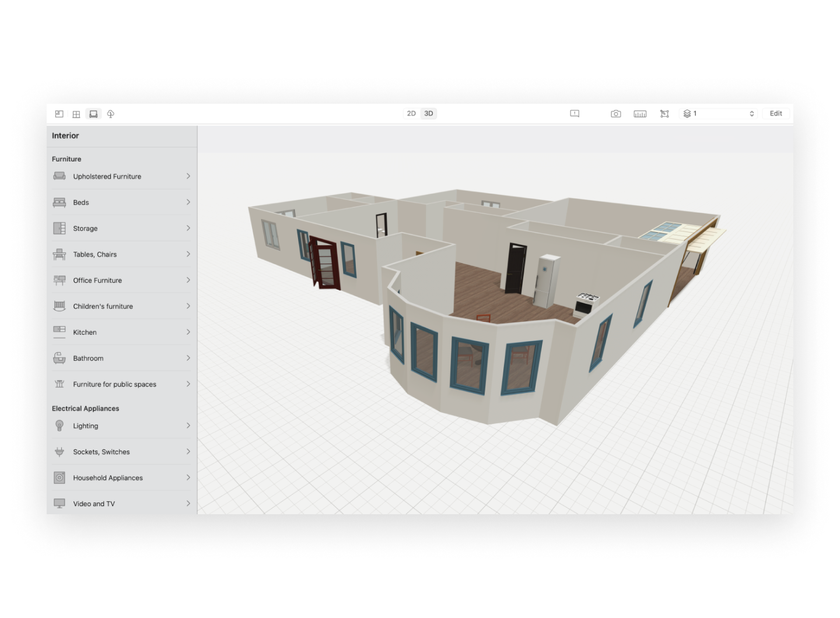Open Household Appliances category
Viewport: 840px width, 618px height.
(x=121, y=477)
